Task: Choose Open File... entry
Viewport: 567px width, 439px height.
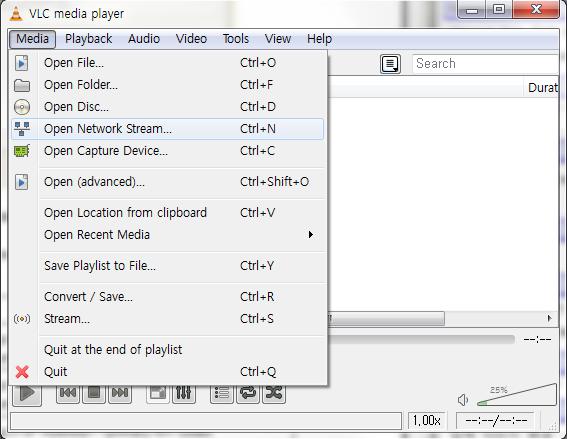Action: (168, 63)
